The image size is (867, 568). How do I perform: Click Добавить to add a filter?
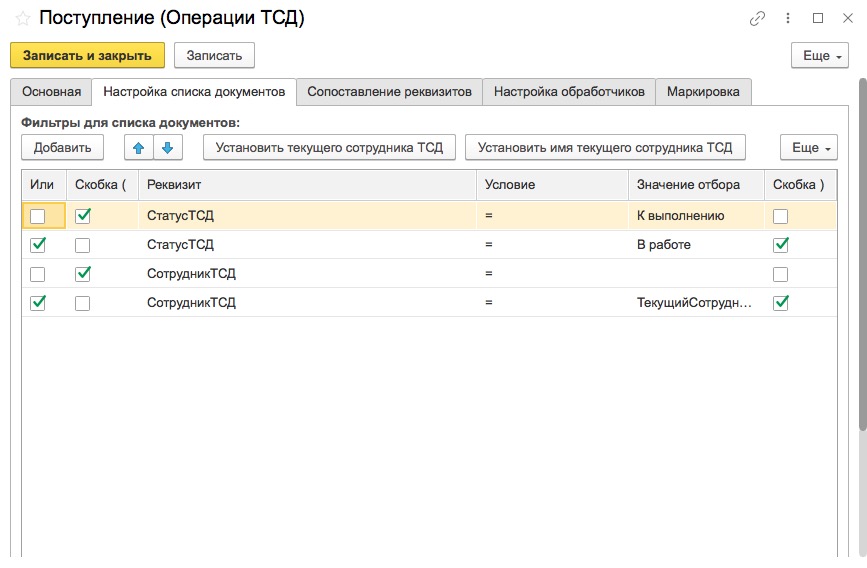pyautogui.click(x=62, y=148)
